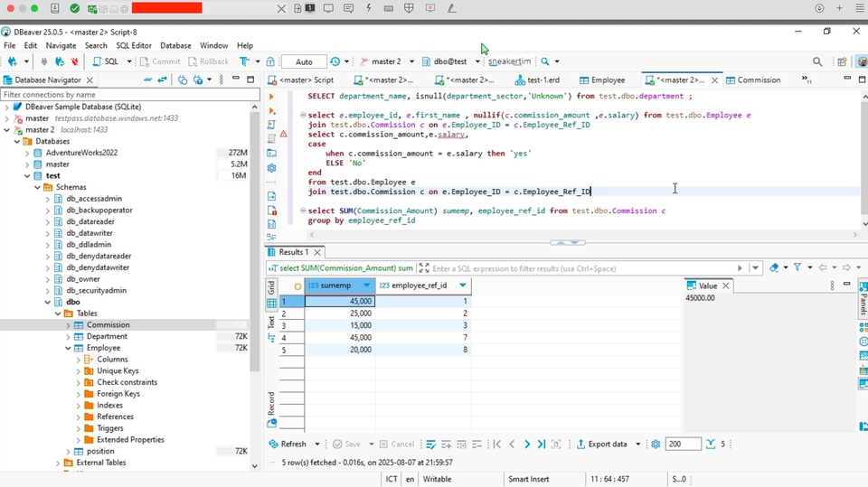Click the eraser clear-filter icon in results

[774, 268]
